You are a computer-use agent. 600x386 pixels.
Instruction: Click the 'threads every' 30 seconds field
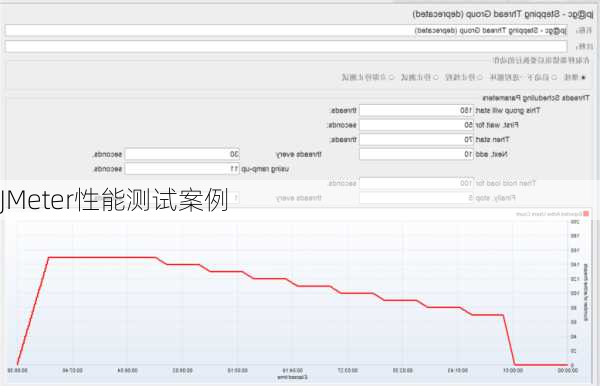coord(182,154)
